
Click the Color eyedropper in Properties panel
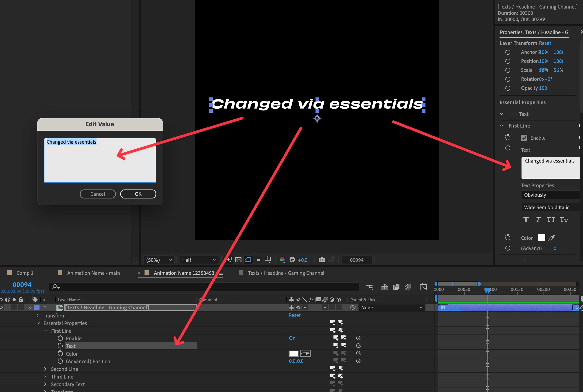click(552, 238)
